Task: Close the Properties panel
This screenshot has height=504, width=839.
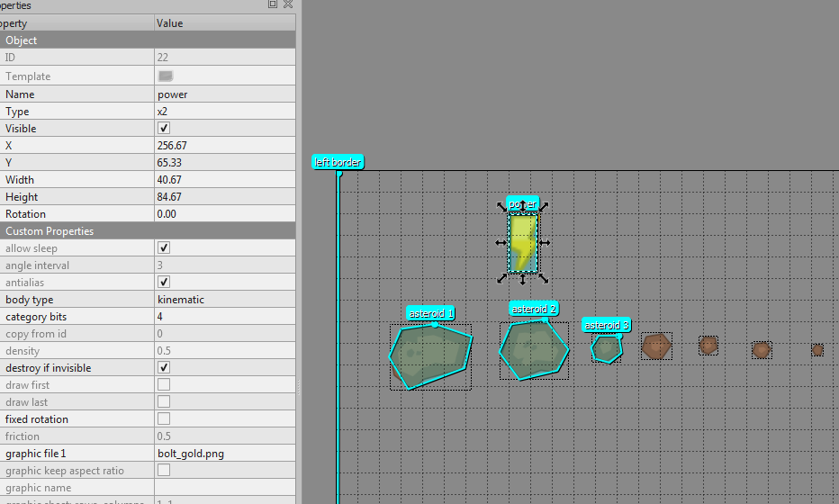Action: click(x=288, y=4)
